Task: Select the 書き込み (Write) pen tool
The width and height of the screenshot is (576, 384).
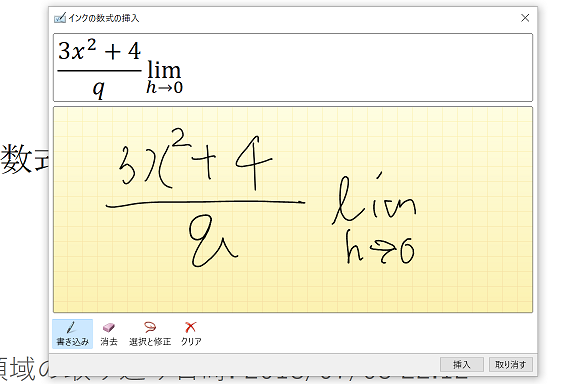Action: 72,334
